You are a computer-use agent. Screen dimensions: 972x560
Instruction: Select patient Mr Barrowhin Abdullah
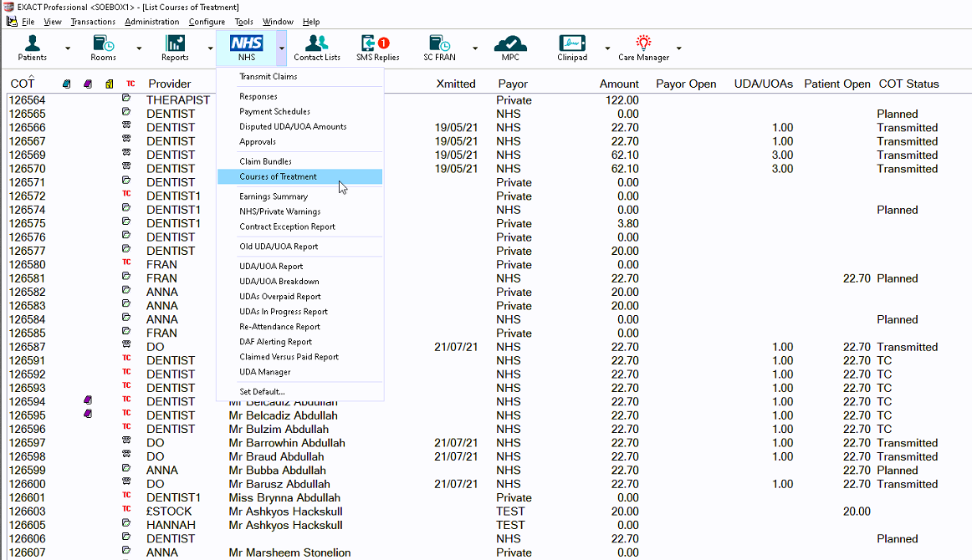(287, 443)
